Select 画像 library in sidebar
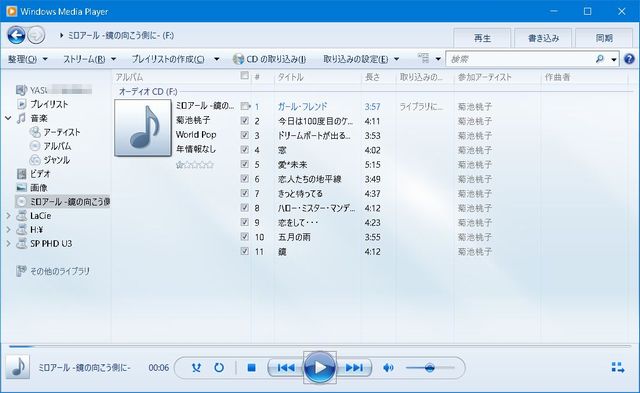 (x=39, y=188)
